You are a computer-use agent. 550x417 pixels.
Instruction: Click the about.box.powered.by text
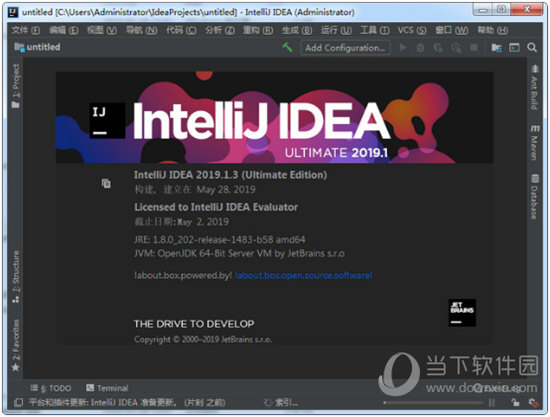point(183,276)
